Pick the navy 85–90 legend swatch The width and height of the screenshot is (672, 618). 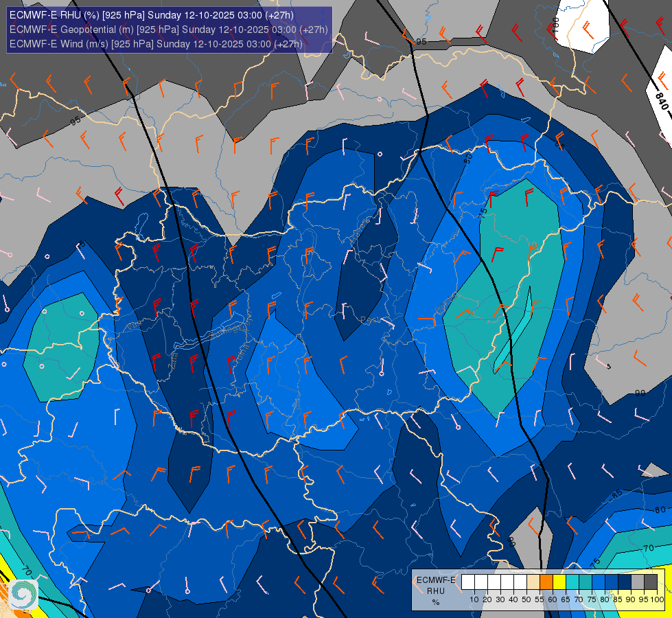click(x=625, y=582)
